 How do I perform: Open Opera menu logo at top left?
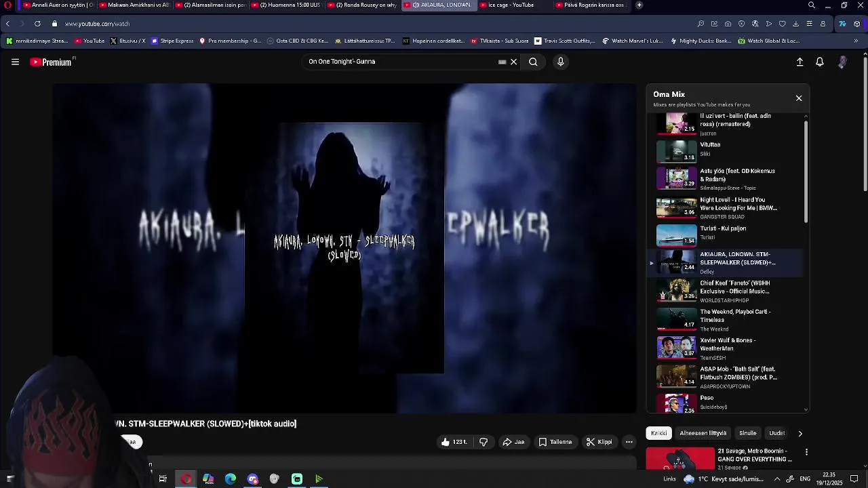8,5
